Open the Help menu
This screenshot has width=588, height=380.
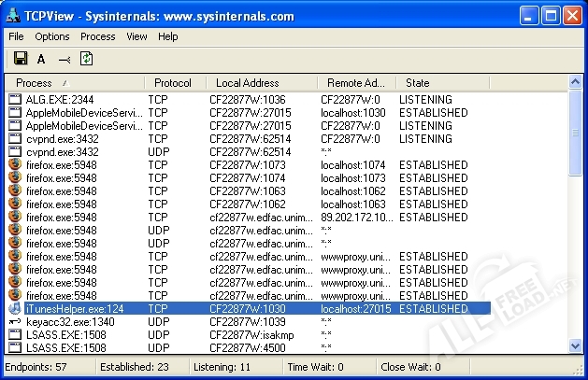[x=168, y=36]
